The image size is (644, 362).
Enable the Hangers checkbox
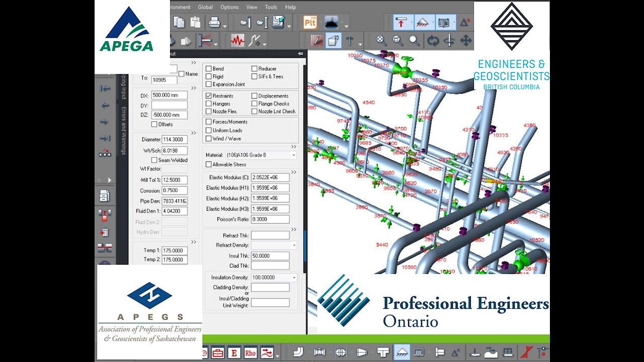(x=208, y=104)
